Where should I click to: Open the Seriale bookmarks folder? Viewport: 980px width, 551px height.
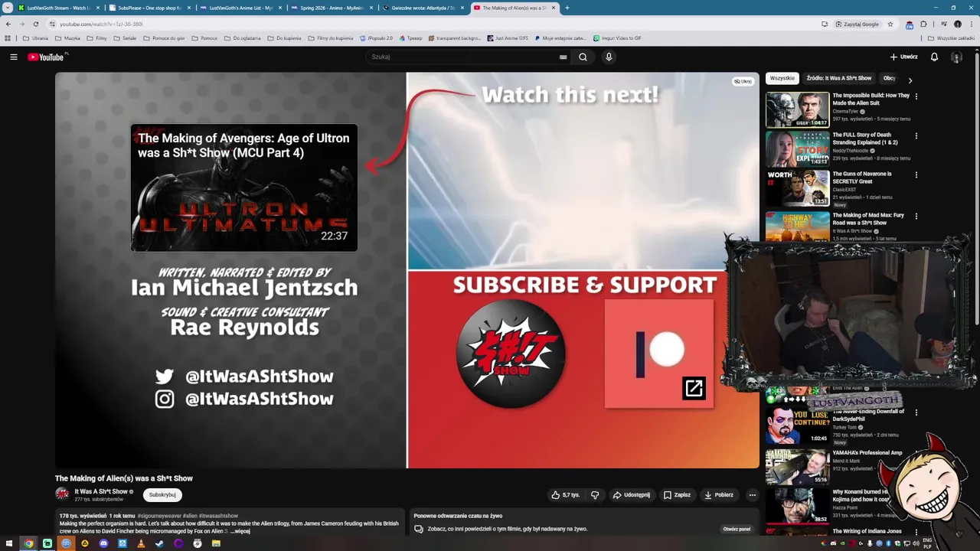point(125,37)
